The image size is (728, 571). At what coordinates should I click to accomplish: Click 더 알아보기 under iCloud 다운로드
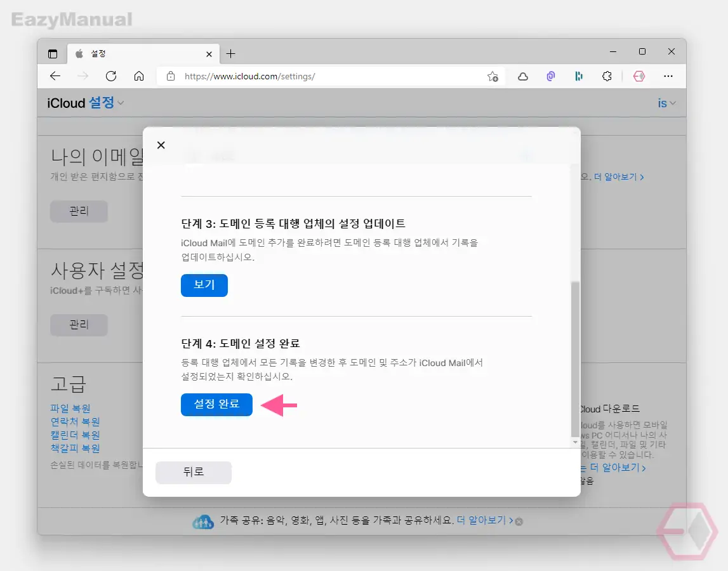point(618,468)
